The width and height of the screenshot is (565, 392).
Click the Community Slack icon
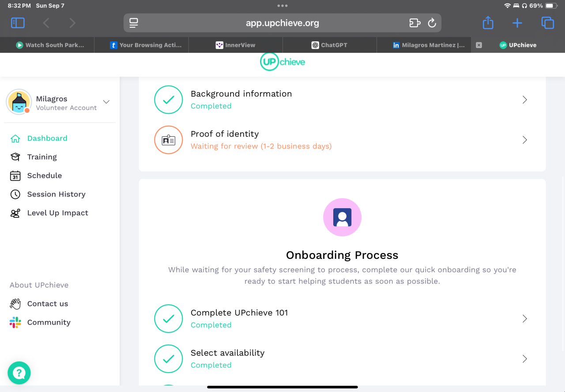click(x=15, y=322)
